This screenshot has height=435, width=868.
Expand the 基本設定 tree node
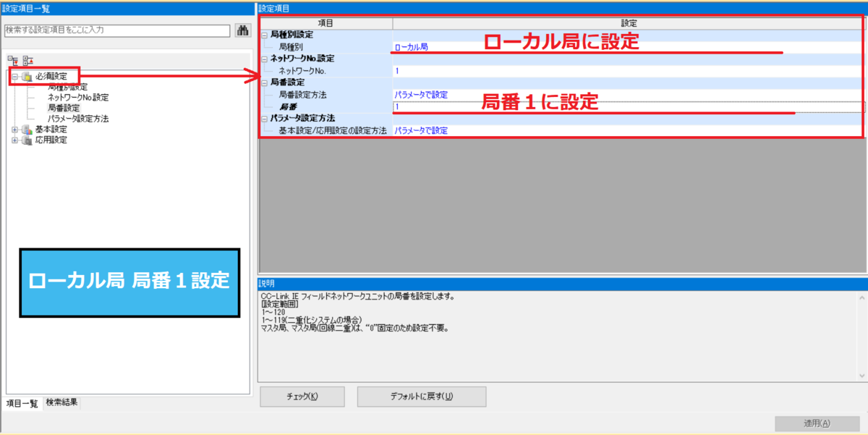(15, 128)
